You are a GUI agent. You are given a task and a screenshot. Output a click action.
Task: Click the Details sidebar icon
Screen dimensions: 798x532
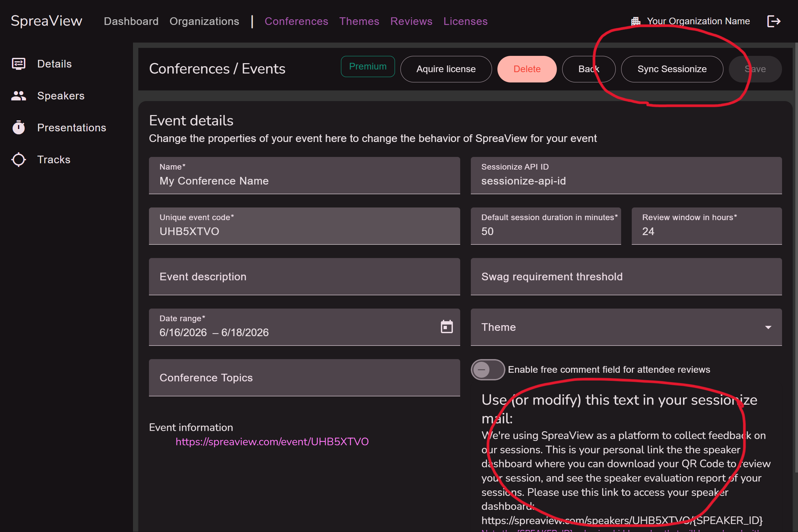(x=19, y=64)
